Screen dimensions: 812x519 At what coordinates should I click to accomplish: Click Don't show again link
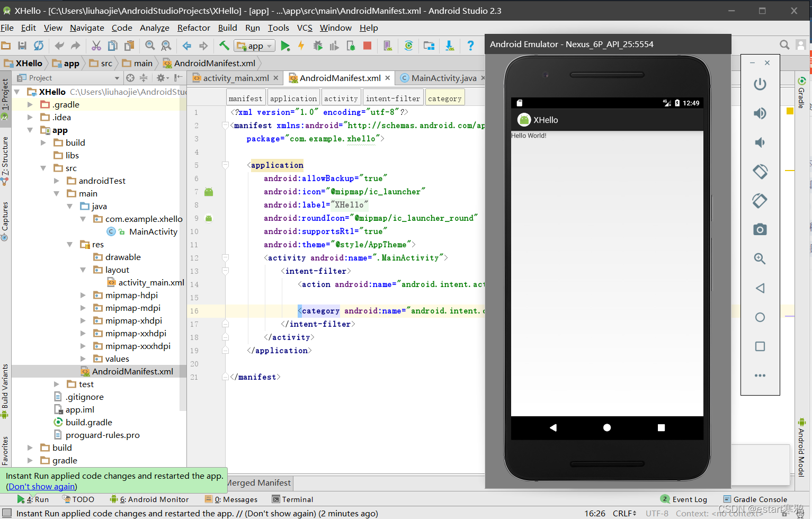click(x=42, y=486)
